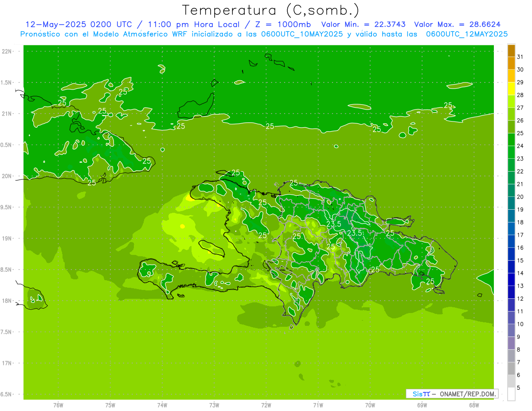Click the "71W" longitude axis label
This screenshot has width=532, height=411.
[318, 405]
